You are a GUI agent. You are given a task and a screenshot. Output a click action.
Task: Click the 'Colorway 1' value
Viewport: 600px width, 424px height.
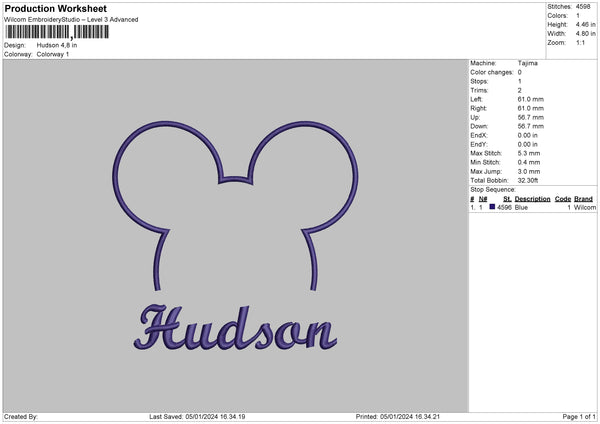(x=53, y=54)
